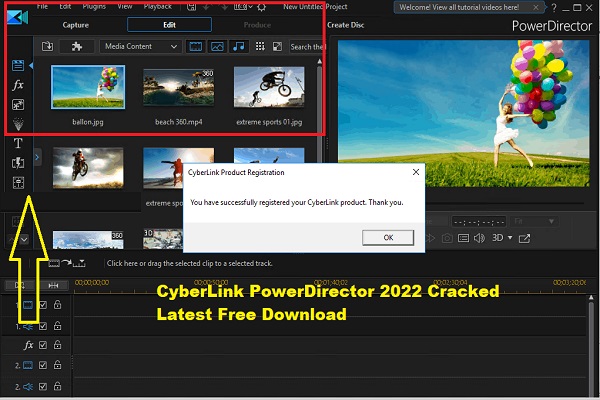The height and width of the screenshot is (400, 600).
Task: Select the beach 360.mp4 thumbnail
Action: tap(179, 87)
